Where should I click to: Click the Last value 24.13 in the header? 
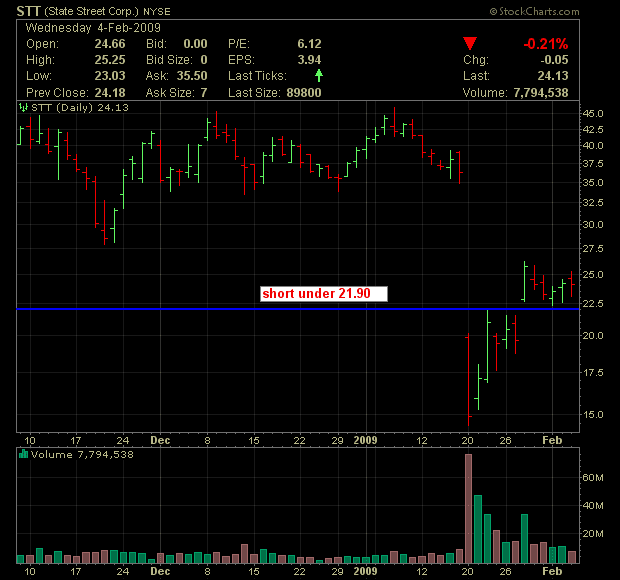(553, 76)
